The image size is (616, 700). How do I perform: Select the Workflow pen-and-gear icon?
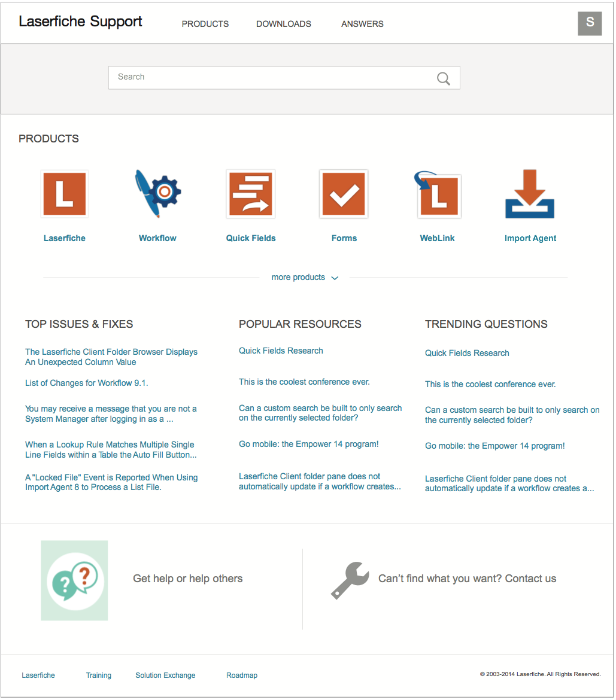pos(157,193)
